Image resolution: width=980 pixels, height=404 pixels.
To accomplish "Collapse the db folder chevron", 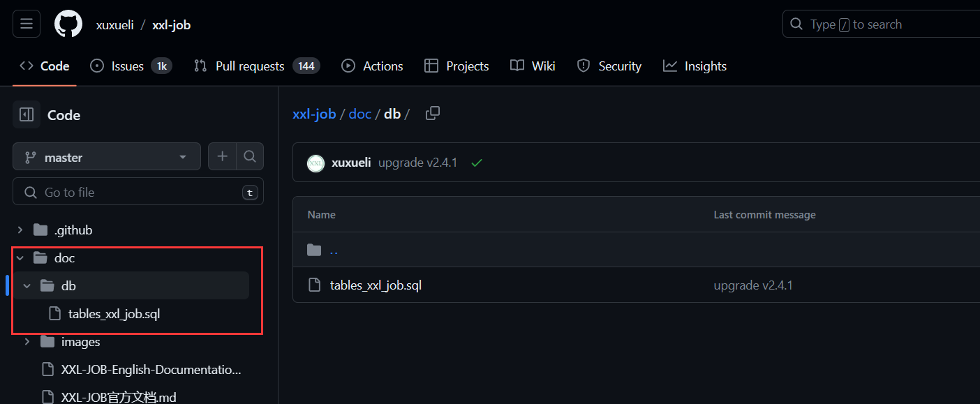I will pyautogui.click(x=27, y=286).
